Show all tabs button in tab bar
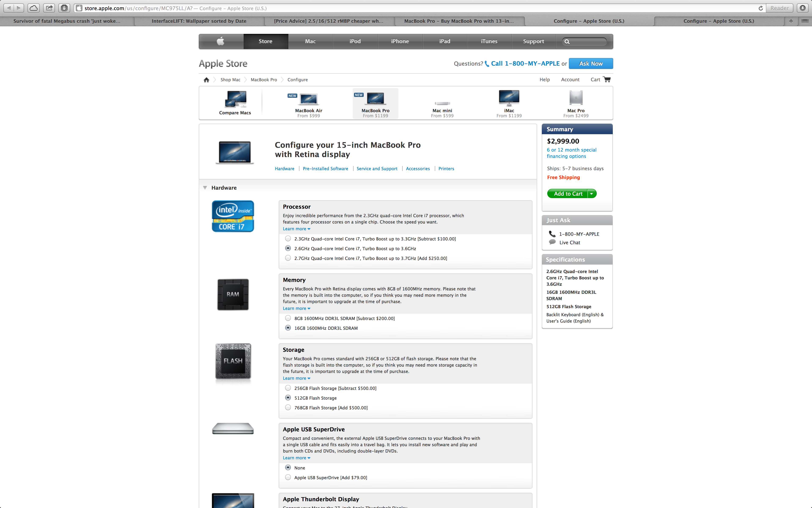812x508 pixels. tap(805, 21)
